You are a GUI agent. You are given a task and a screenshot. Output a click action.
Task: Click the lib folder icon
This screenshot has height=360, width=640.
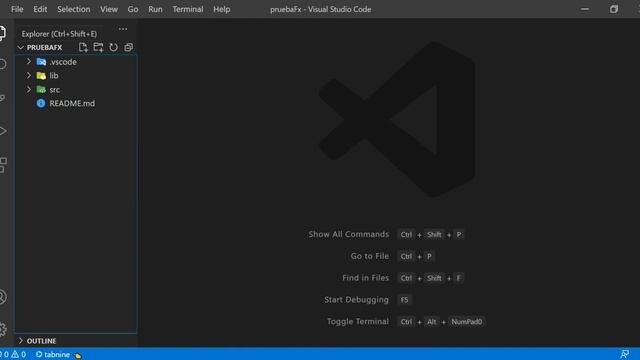point(41,76)
